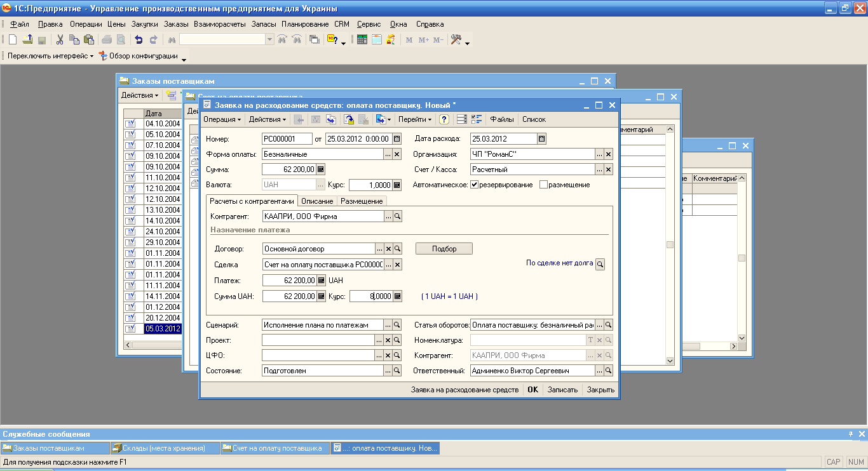
Task: Click the New document icon in main toolbar
Action: (13, 39)
